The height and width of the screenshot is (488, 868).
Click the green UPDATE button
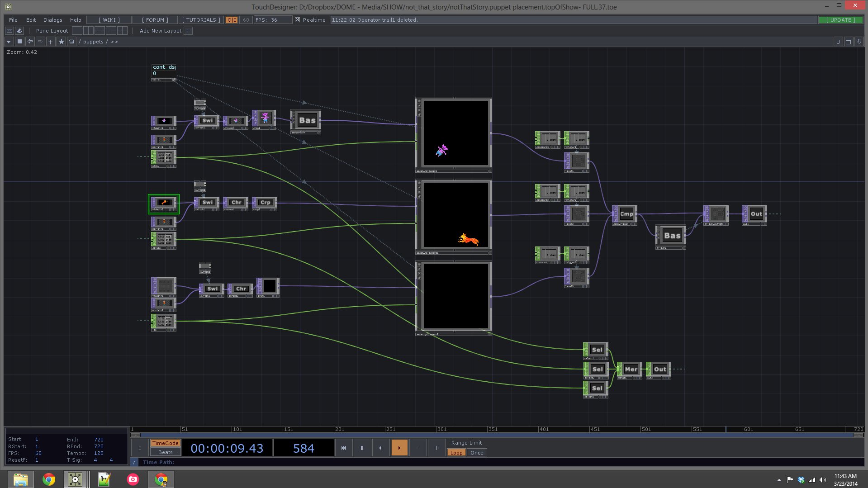pos(840,20)
